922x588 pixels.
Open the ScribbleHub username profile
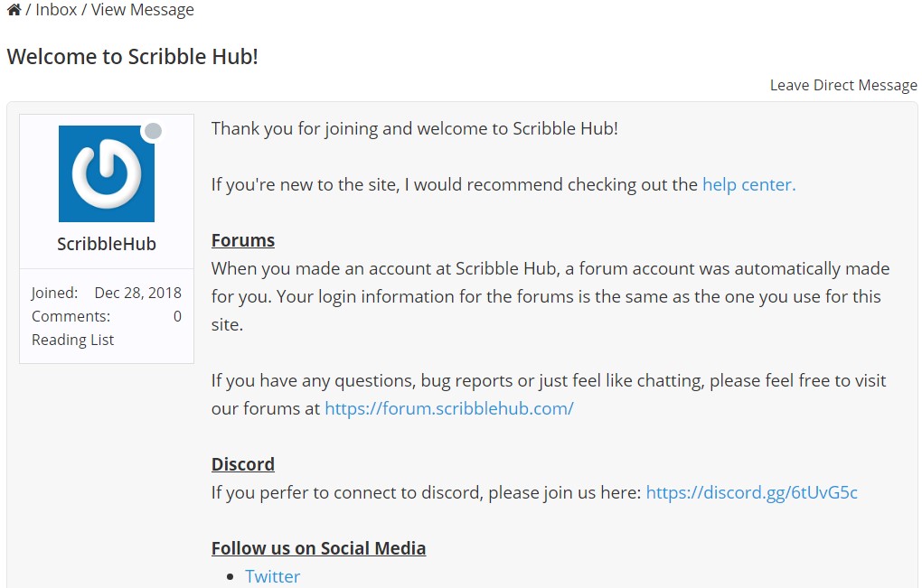[x=107, y=244]
